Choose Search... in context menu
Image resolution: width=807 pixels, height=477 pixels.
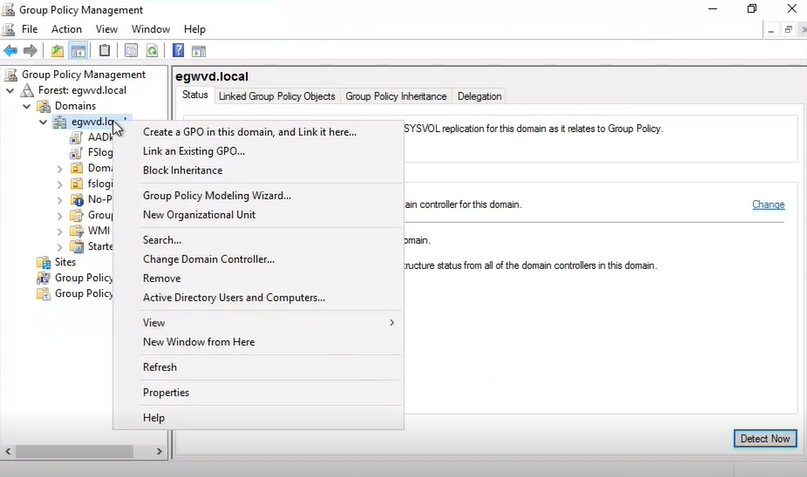258,240
